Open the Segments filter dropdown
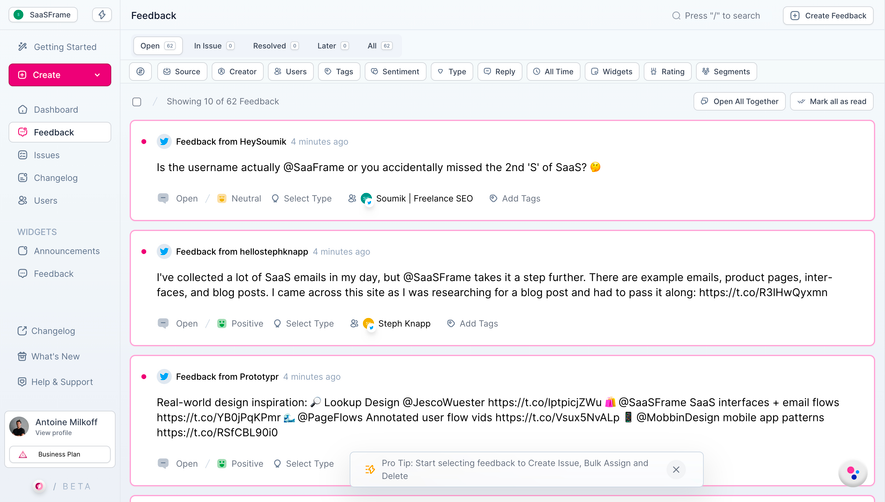Viewport: 885px width, 502px height. (x=726, y=72)
